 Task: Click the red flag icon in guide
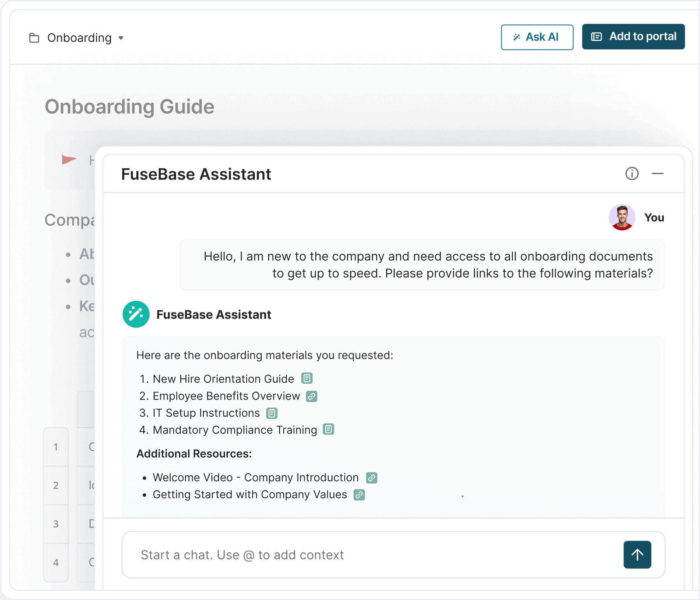click(69, 160)
